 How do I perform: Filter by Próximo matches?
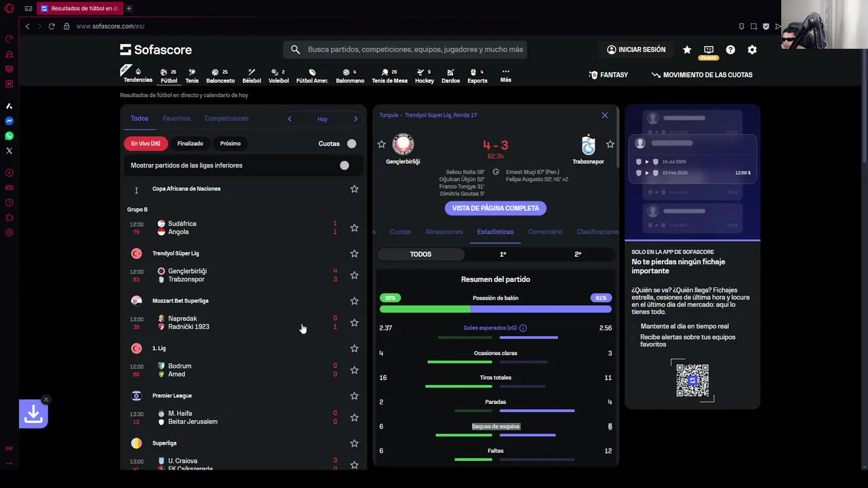click(230, 144)
